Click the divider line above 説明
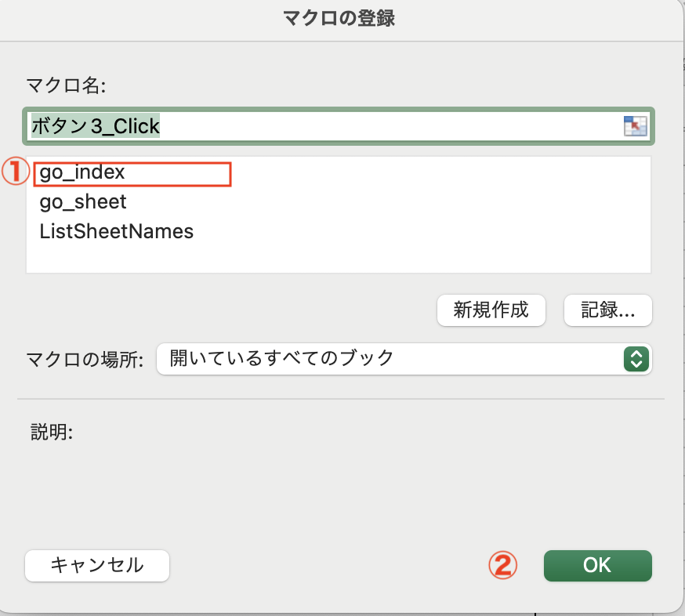 click(341, 399)
